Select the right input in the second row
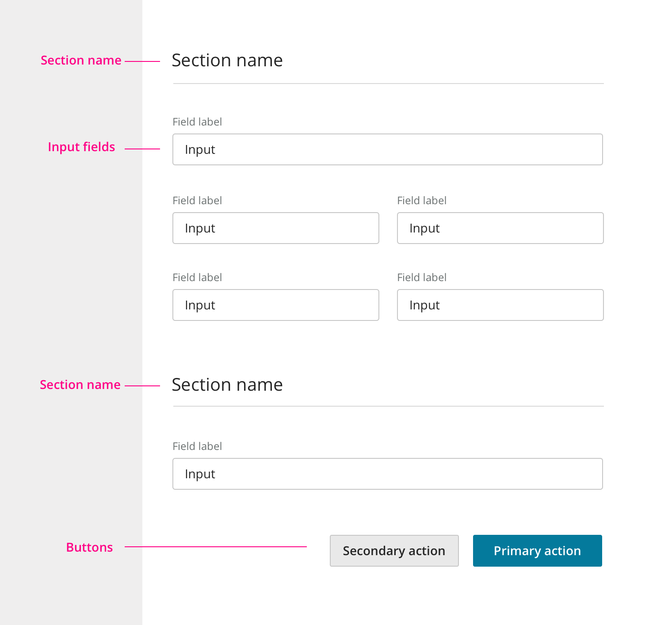Screen dimensions: 672x625 click(500, 228)
